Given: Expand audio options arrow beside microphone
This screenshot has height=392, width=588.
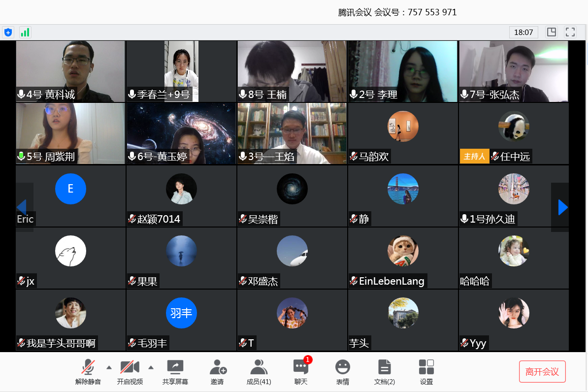Looking at the screenshot, I should tap(109, 367).
